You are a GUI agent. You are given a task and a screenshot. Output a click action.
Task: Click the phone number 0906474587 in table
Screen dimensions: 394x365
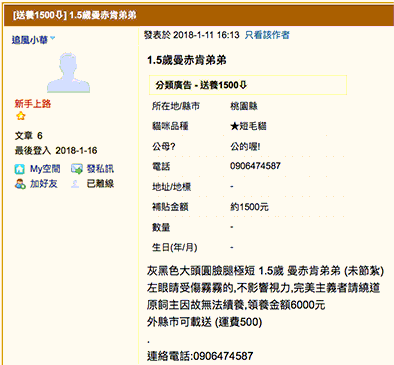255,166
